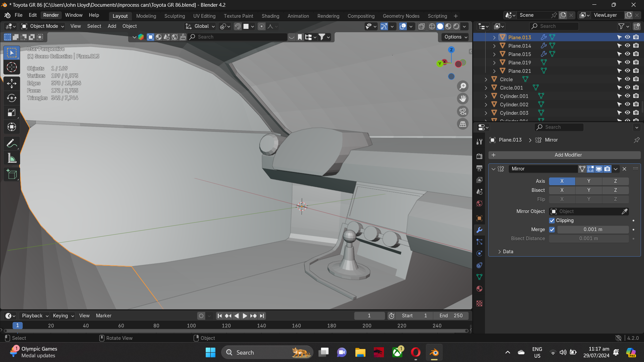Switch to the UV Editing workspace tab

pos(204,16)
